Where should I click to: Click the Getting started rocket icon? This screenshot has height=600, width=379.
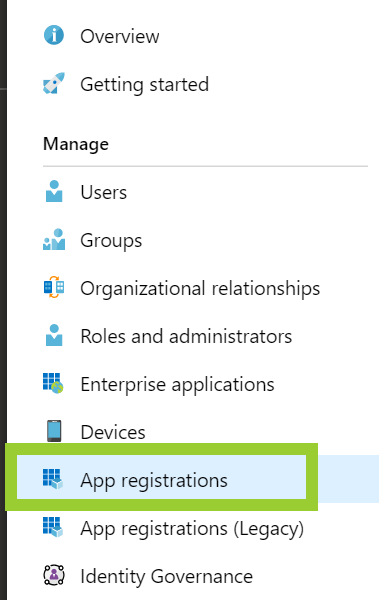tap(54, 83)
